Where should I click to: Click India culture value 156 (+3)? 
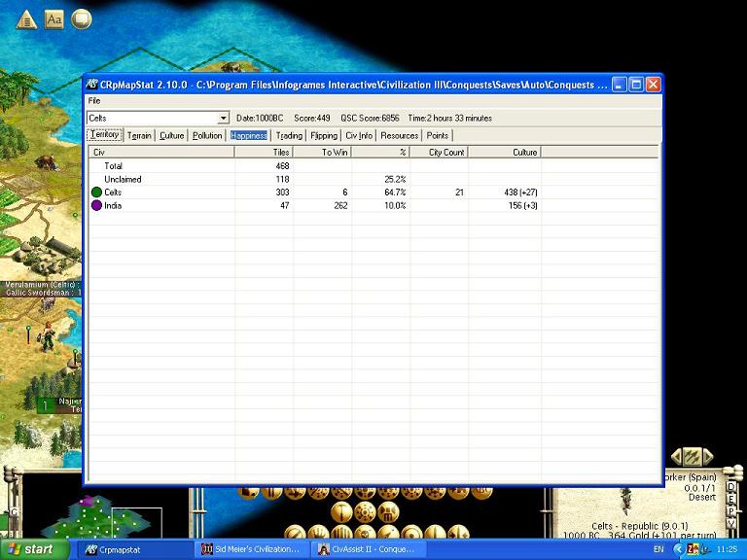[x=523, y=206]
